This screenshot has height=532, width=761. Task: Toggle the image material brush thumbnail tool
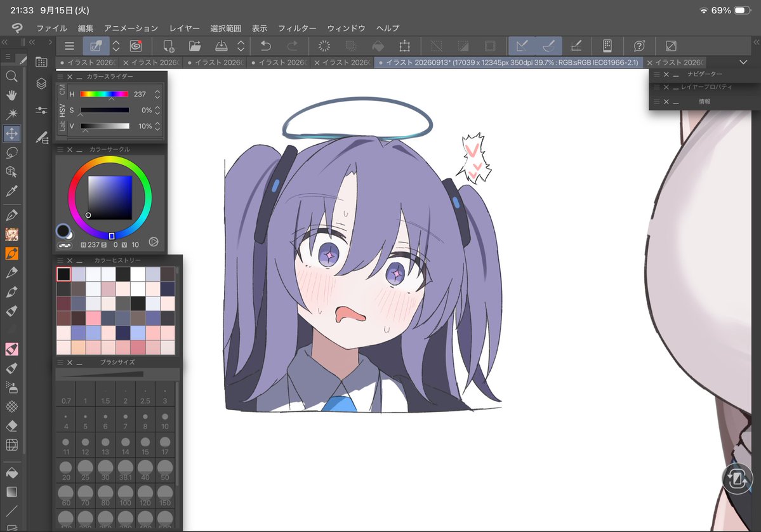(x=11, y=234)
